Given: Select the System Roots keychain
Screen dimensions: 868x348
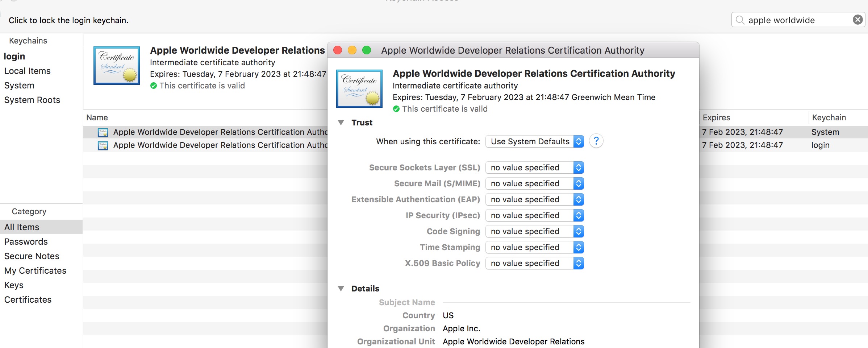Looking at the screenshot, I should [32, 100].
